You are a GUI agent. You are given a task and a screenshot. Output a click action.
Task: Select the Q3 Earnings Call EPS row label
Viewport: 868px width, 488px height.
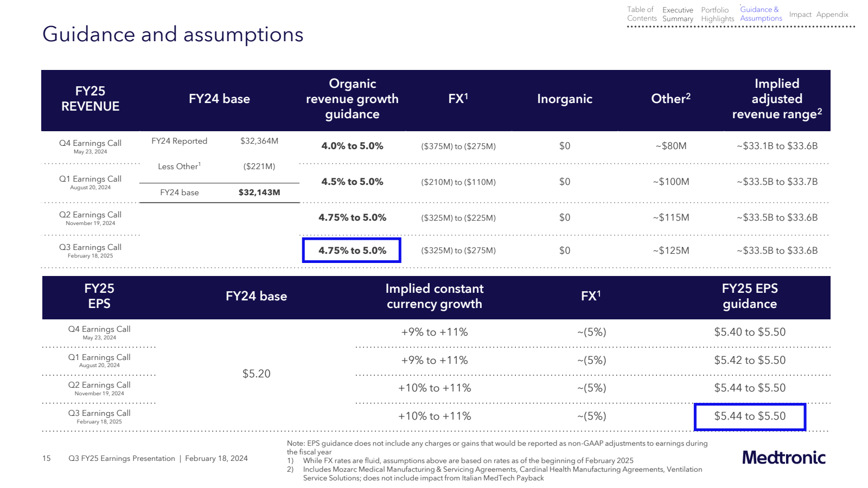[x=99, y=416]
